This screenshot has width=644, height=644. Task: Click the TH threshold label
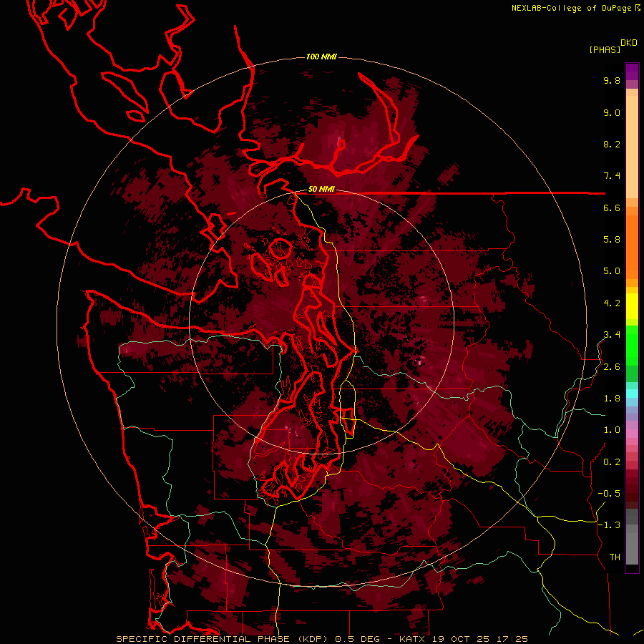(x=615, y=557)
